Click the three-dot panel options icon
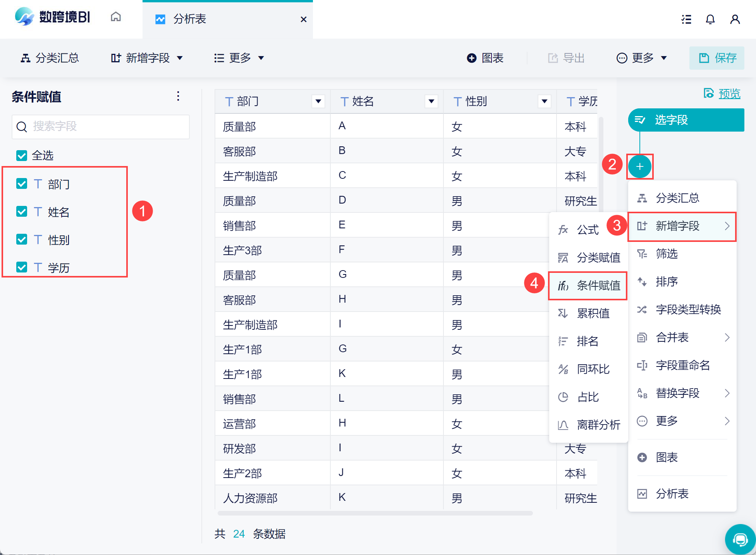 click(x=178, y=96)
